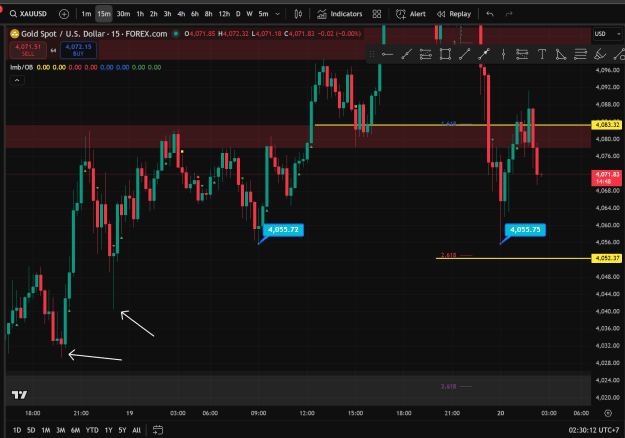Set date range to 3M
The image size is (625, 438).
pyautogui.click(x=61, y=430)
